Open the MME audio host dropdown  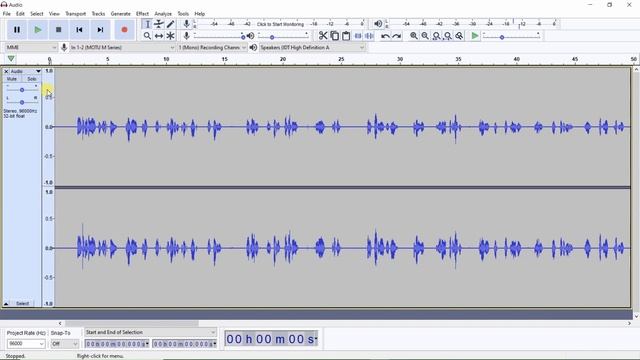click(31, 48)
